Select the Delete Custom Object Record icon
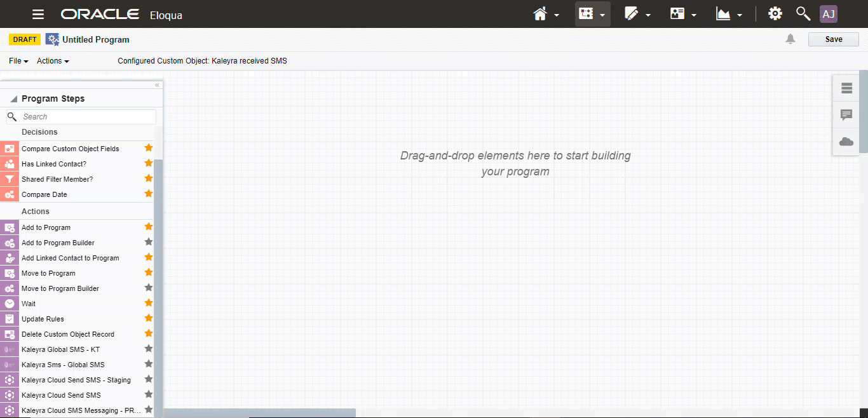868x418 pixels. pos(10,334)
